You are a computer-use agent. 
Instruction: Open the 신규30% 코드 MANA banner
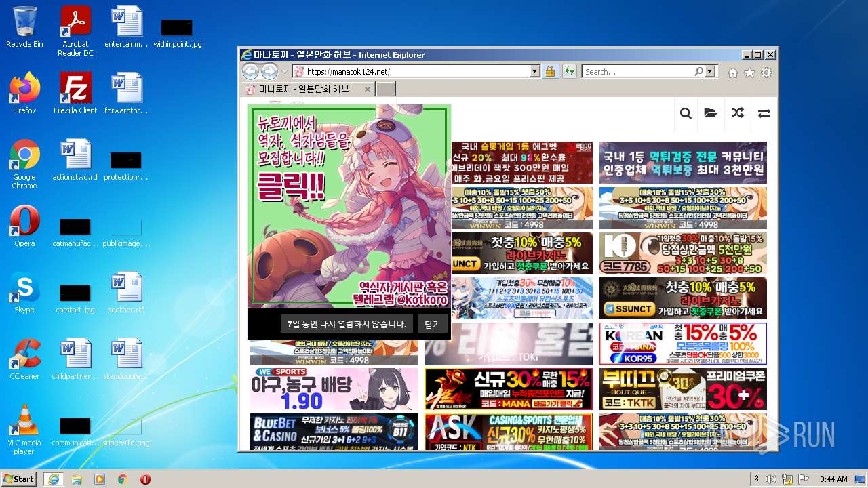point(509,389)
